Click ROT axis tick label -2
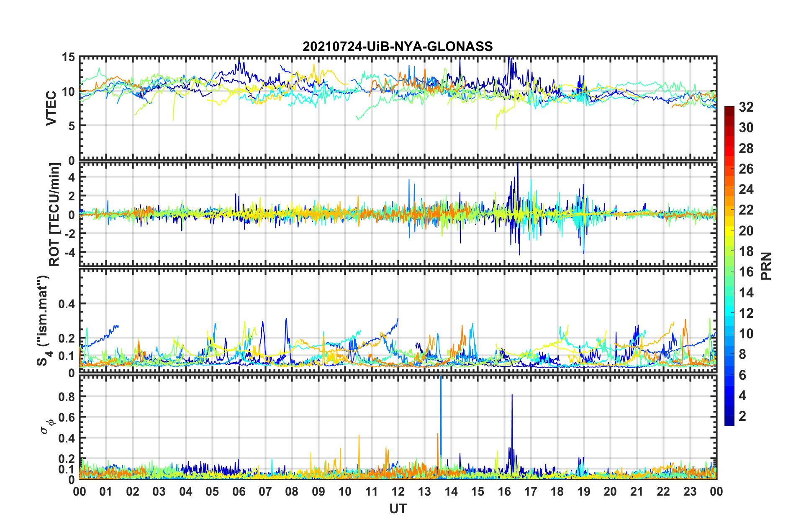The width and height of the screenshot is (796, 532). click(70, 233)
